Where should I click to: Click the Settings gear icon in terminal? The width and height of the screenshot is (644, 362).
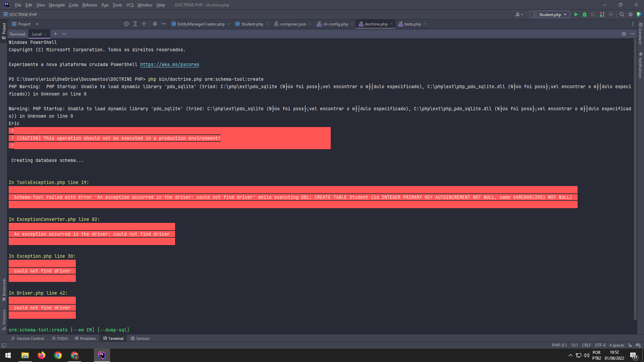(x=624, y=34)
